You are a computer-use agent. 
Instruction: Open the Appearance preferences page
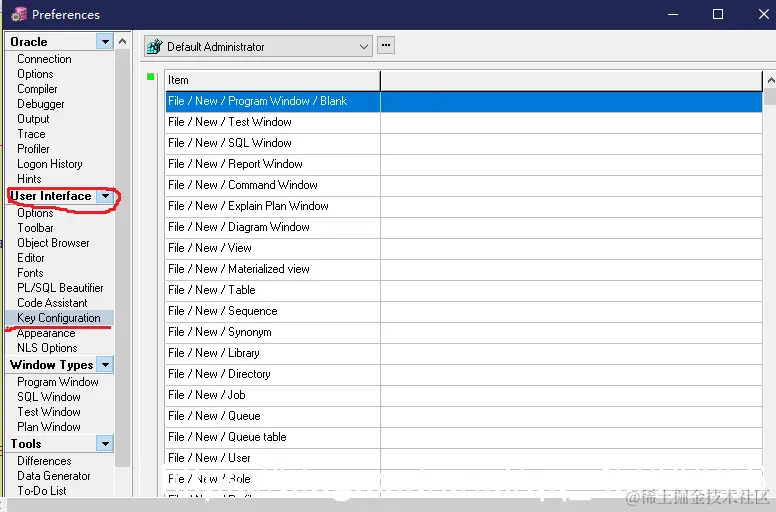pyautogui.click(x=46, y=333)
